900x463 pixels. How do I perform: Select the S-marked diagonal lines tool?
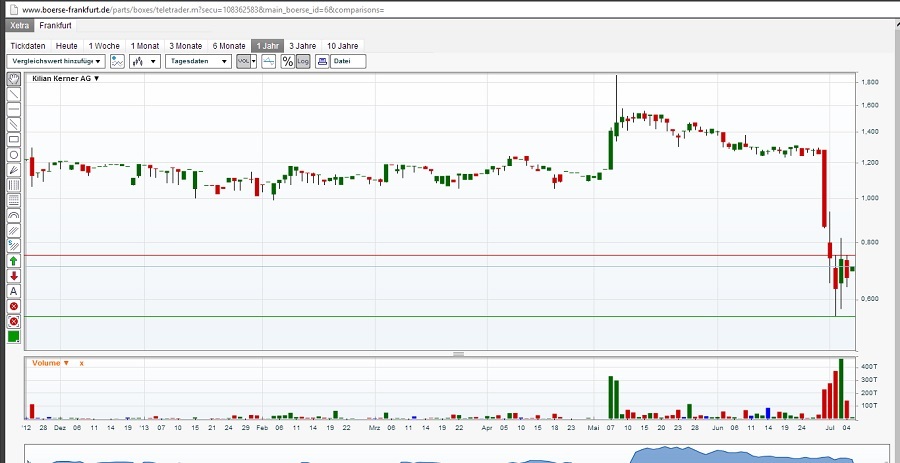[14, 246]
